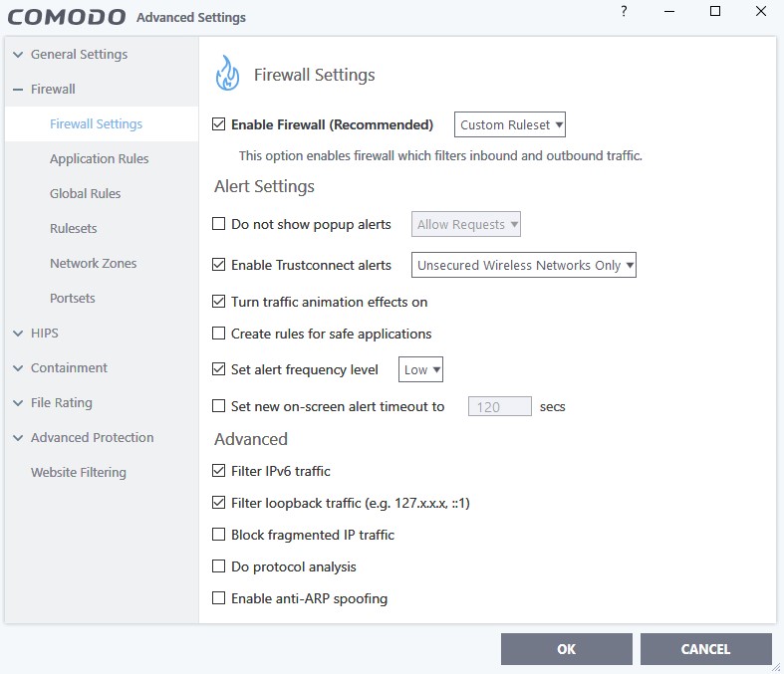Maximize the Advanced Settings window
784x674 pixels.
tap(715, 11)
